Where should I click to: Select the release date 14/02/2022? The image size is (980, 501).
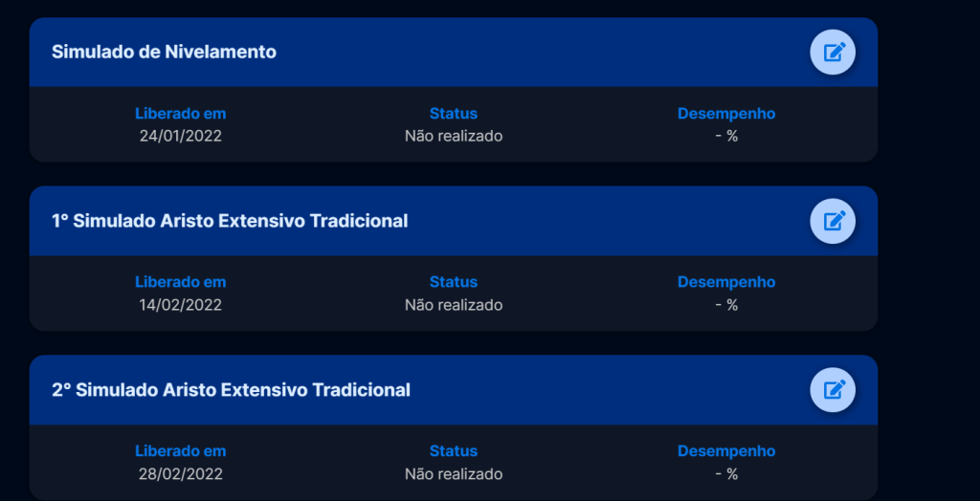[180, 305]
